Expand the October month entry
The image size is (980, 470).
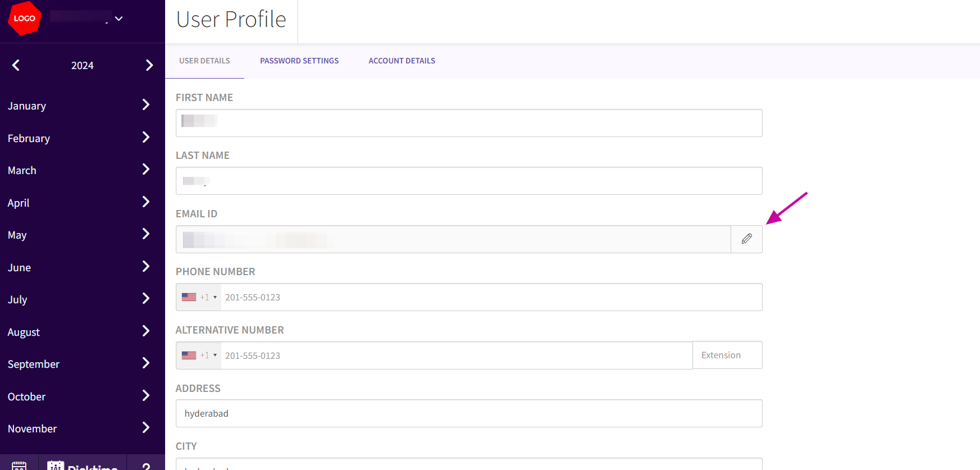[145, 396]
